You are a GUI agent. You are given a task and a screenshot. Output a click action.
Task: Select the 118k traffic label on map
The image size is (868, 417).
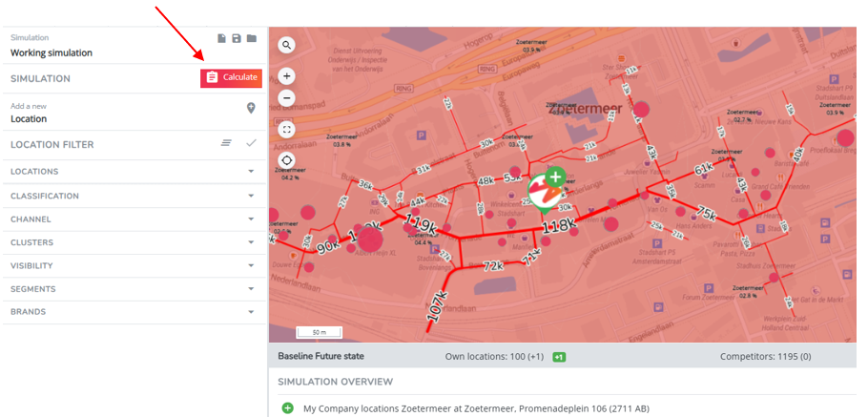559,225
